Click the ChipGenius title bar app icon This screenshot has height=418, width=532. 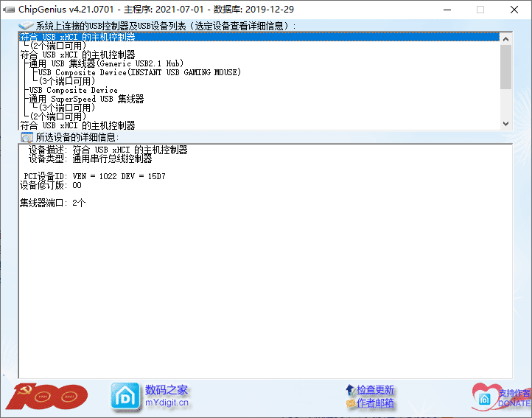coord(9,10)
